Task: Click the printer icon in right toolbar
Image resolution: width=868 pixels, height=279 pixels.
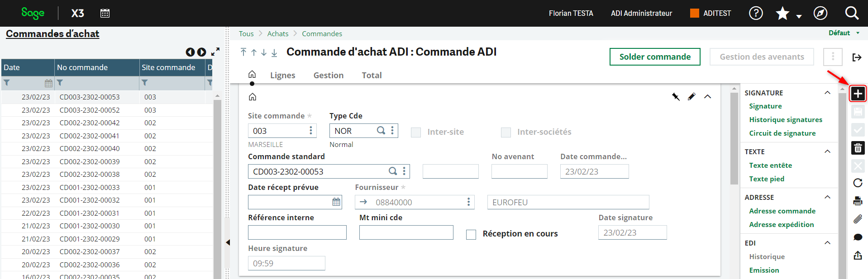Action: (858, 201)
